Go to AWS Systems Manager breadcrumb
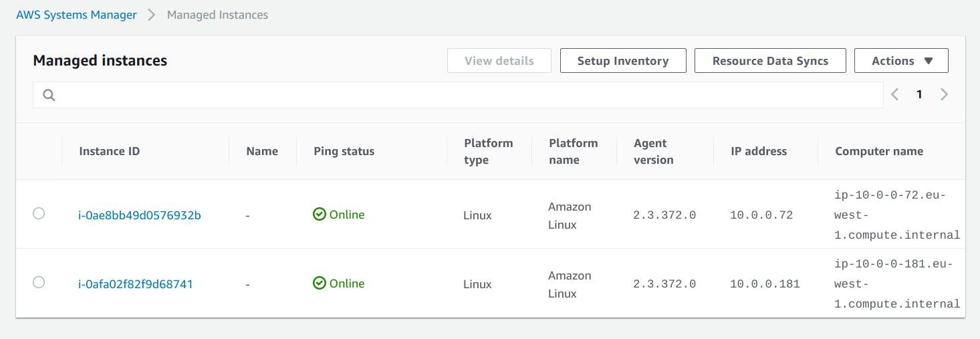 tap(76, 15)
